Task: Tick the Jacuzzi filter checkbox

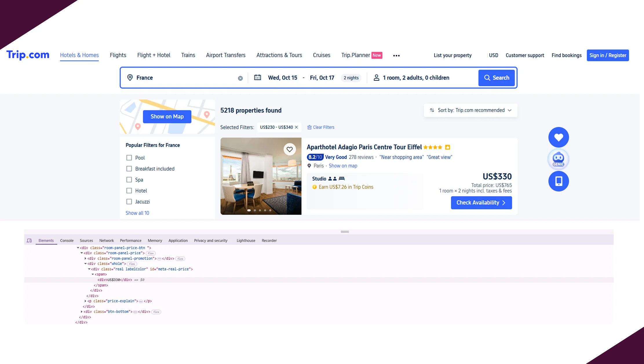Action: coord(129,202)
